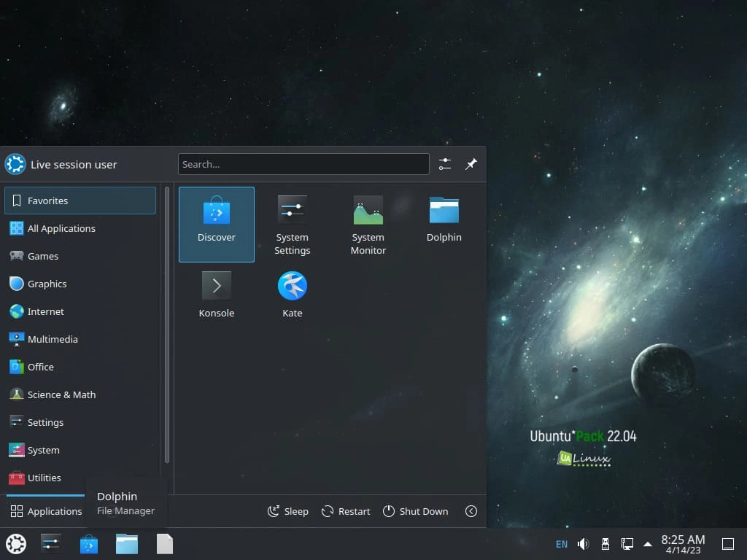Open the Graphics category
This screenshot has width=747, height=560.
click(x=80, y=284)
